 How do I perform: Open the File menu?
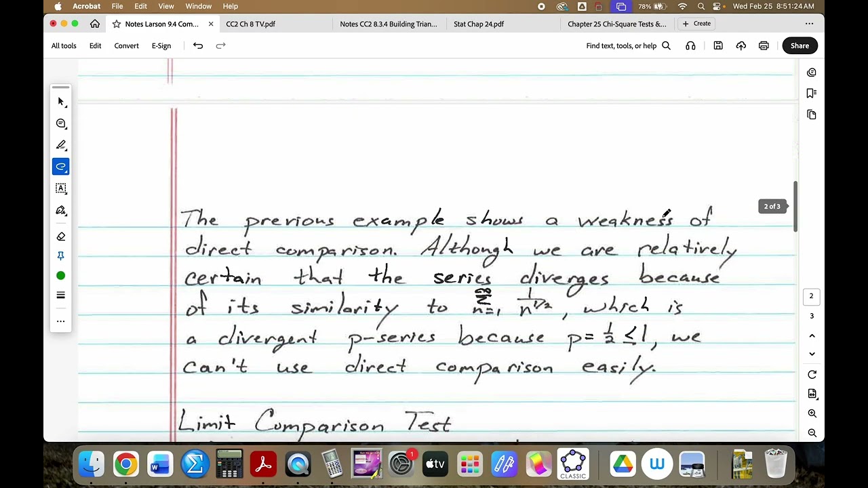pyautogui.click(x=117, y=6)
